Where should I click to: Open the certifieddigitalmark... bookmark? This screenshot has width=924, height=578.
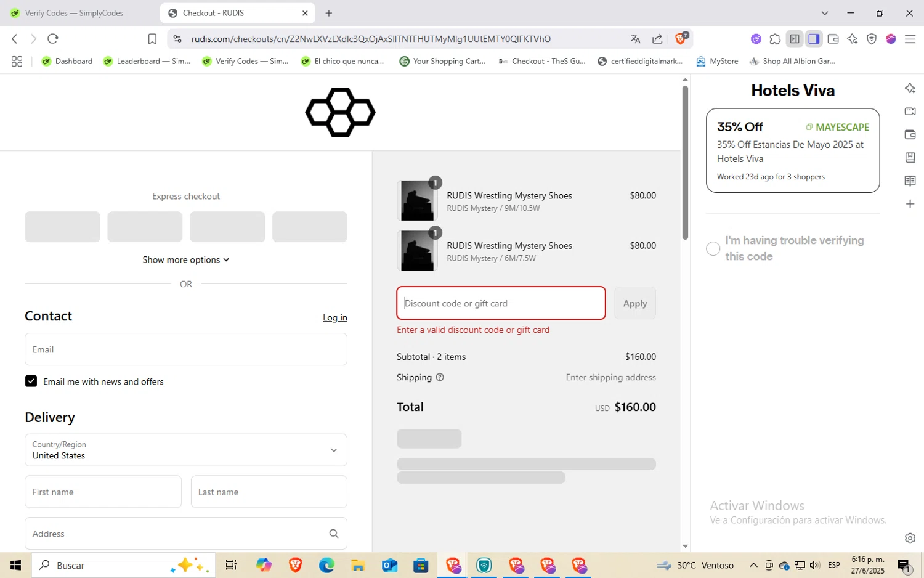[x=640, y=61]
